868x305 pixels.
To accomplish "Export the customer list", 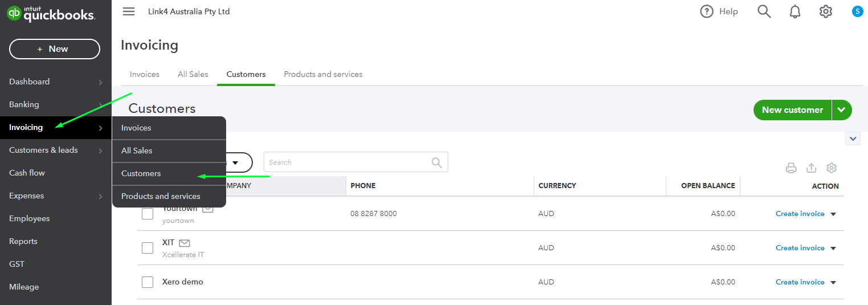I will pos(812,168).
